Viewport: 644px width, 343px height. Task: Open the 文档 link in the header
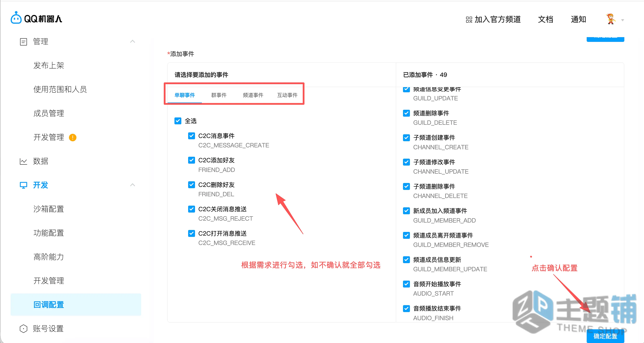pos(545,19)
